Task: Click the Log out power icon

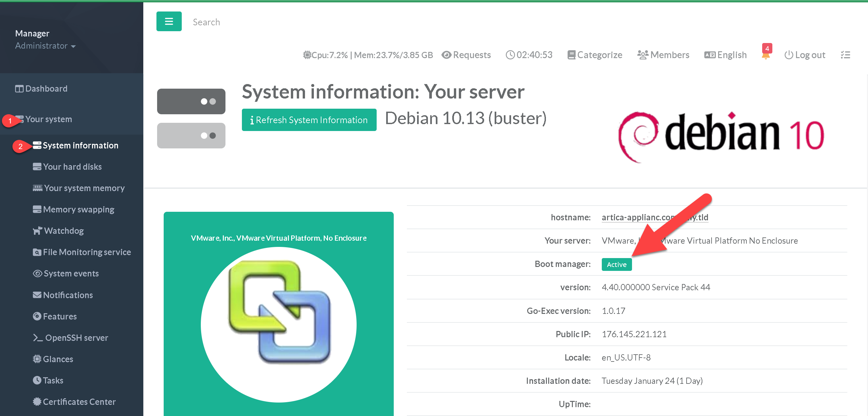Action: pyautogui.click(x=788, y=55)
